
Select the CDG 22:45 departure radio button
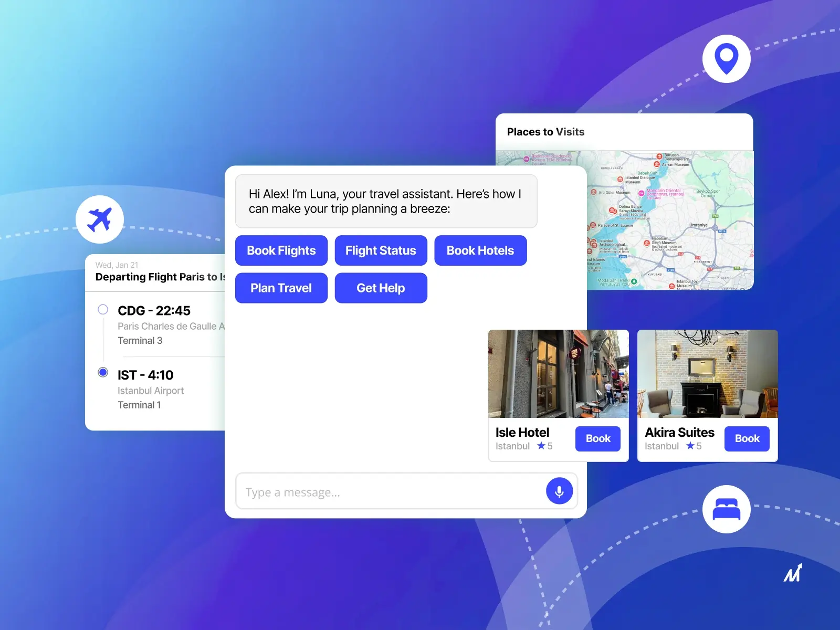[x=103, y=310]
